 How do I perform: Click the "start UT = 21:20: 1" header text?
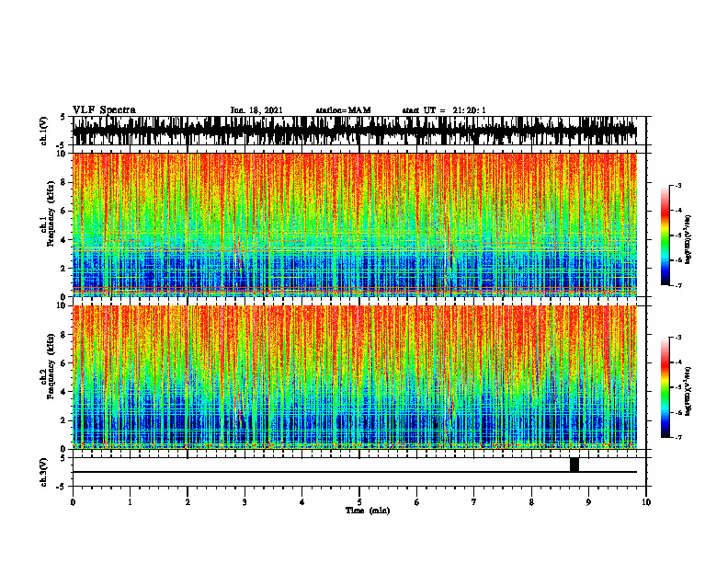[x=444, y=110]
